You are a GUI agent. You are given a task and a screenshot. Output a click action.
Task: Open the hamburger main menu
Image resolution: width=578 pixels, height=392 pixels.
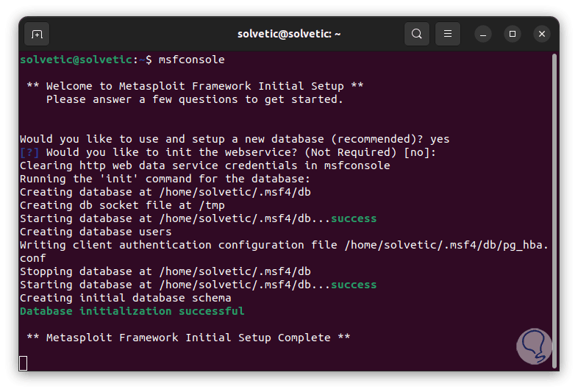click(x=448, y=34)
